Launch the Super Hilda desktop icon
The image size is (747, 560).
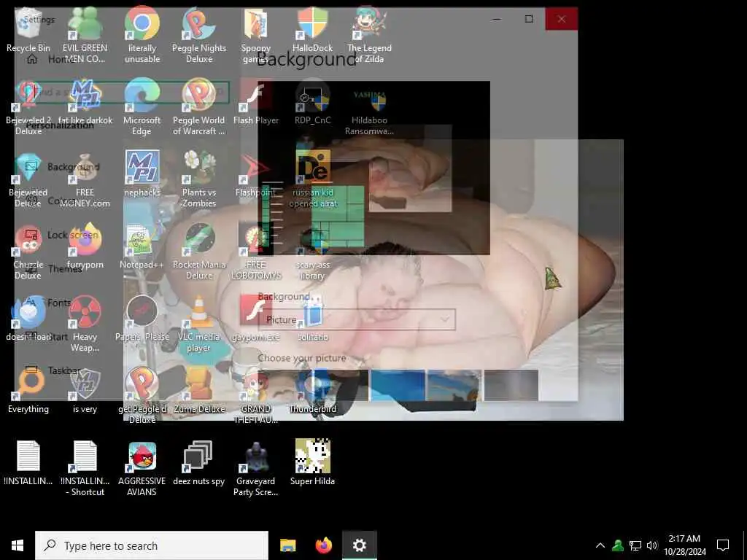pyautogui.click(x=312, y=463)
